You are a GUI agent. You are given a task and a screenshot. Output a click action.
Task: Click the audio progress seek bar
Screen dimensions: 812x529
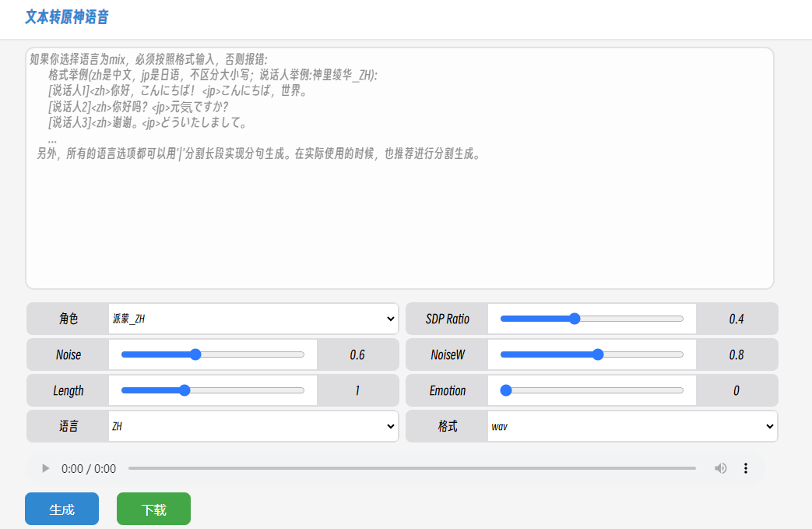[412, 468]
